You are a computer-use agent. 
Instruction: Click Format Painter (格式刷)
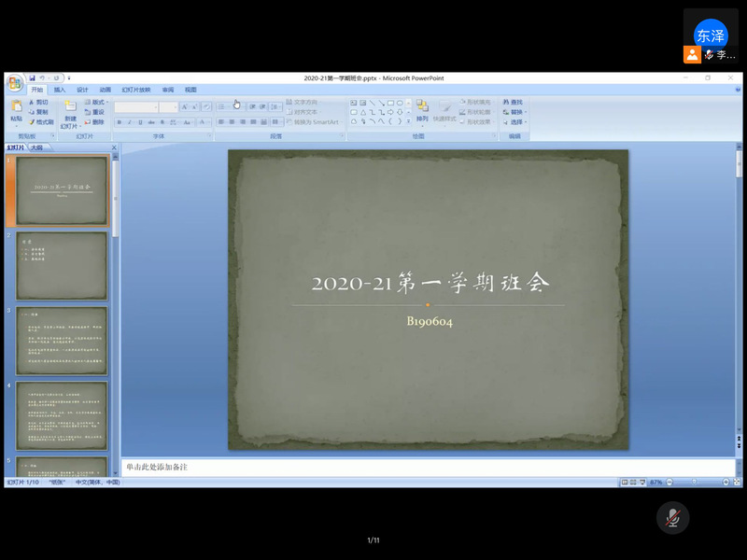[41, 121]
